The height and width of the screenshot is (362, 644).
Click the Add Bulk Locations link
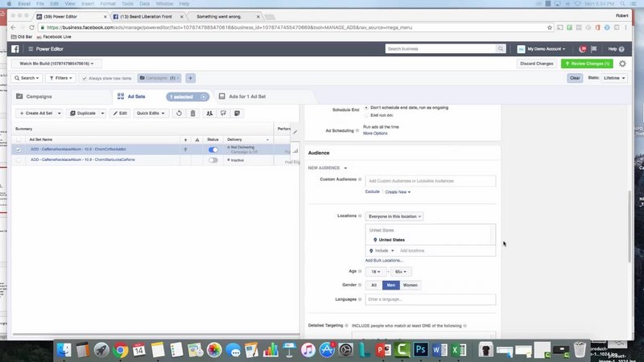[384, 261]
